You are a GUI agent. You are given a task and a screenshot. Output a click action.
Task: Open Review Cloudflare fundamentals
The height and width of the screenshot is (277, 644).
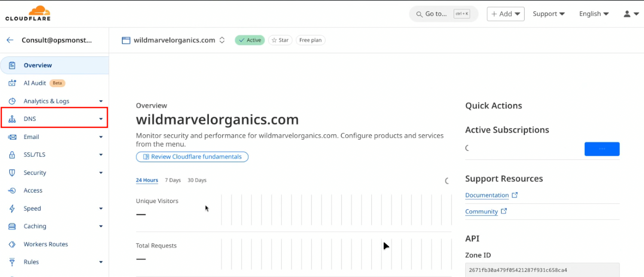[x=192, y=157]
